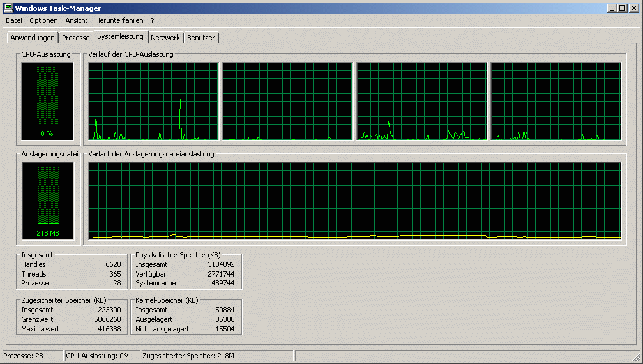Switch to the Anwendungen tab
The image size is (643, 364).
coord(33,38)
